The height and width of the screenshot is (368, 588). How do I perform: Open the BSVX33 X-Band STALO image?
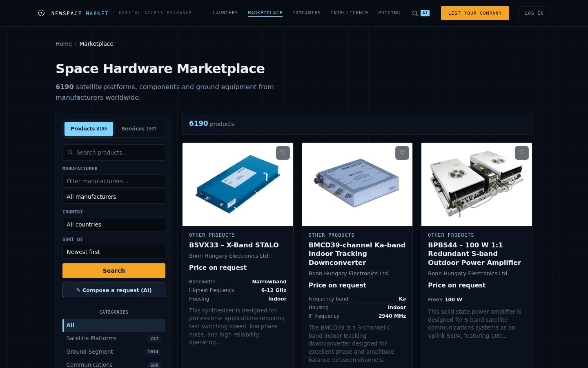pos(238,184)
